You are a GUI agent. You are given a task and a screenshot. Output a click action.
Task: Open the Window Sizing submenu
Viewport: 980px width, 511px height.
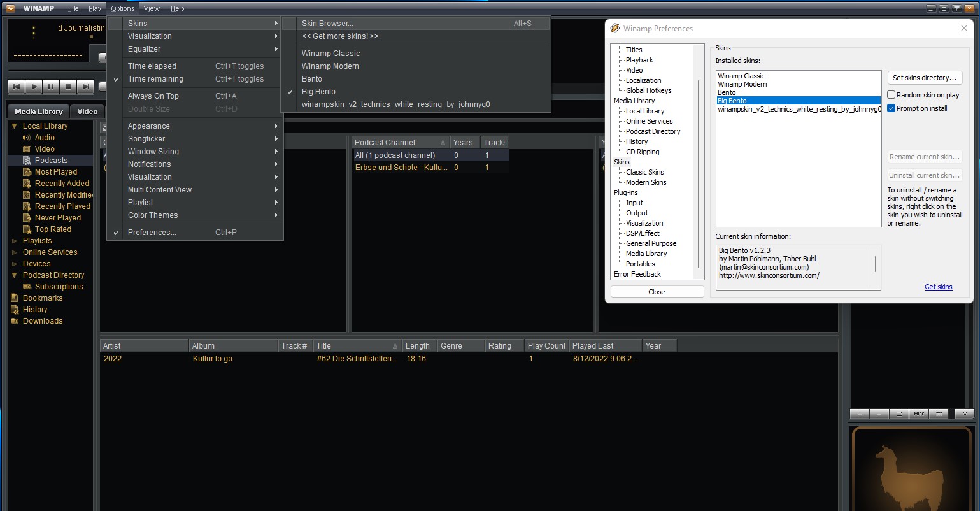click(195, 152)
